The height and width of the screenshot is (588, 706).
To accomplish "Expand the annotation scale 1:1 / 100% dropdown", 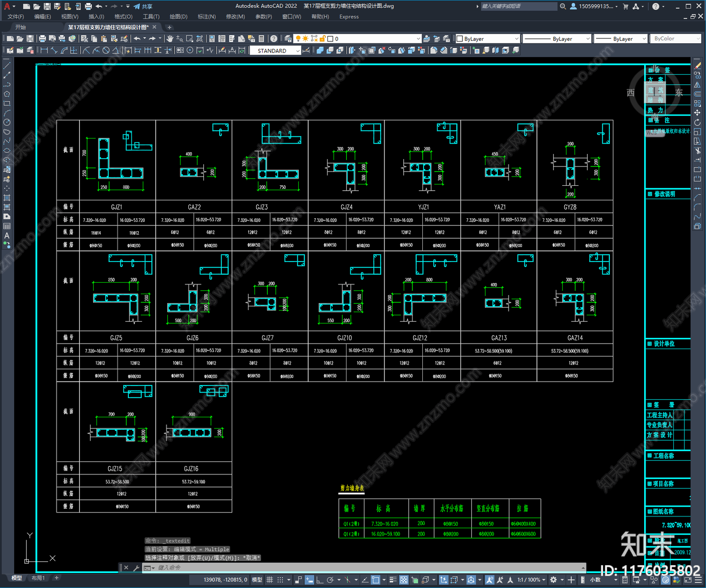I will (x=532, y=580).
